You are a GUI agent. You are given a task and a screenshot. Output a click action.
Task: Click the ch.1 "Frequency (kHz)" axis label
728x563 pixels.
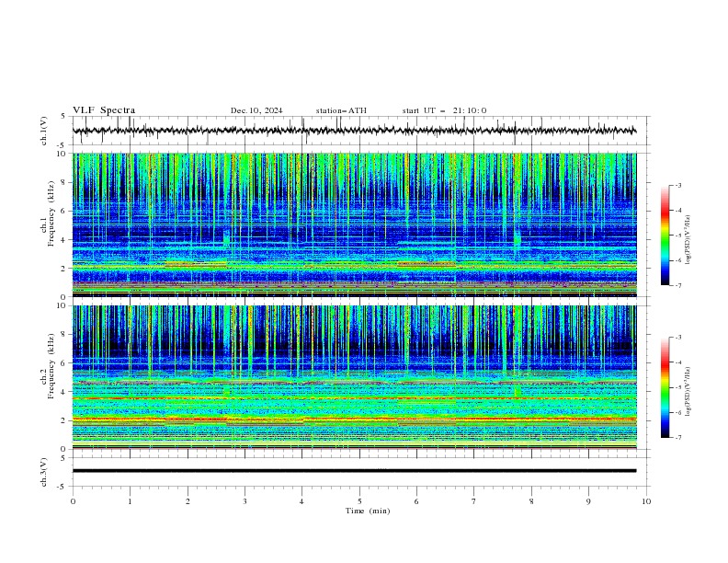click(51, 213)
